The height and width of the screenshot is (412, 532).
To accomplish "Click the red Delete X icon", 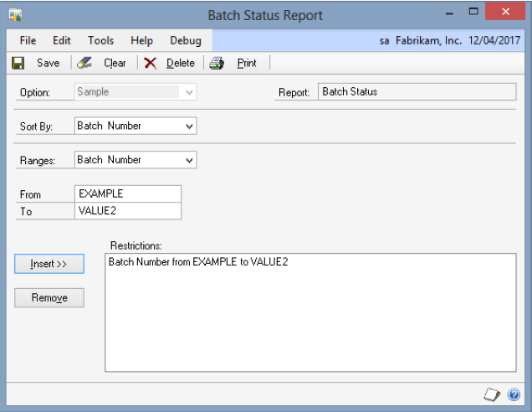I will 151,63.
